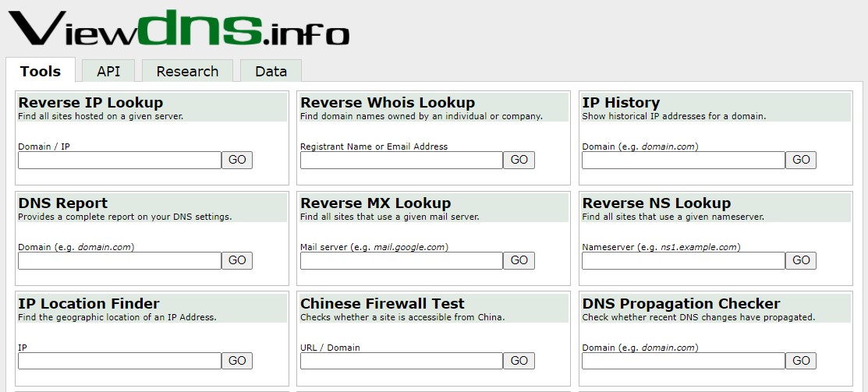The image size is (868, 392).
Task: Submit the IP History GO button
Action: click(x=801, y=160)
